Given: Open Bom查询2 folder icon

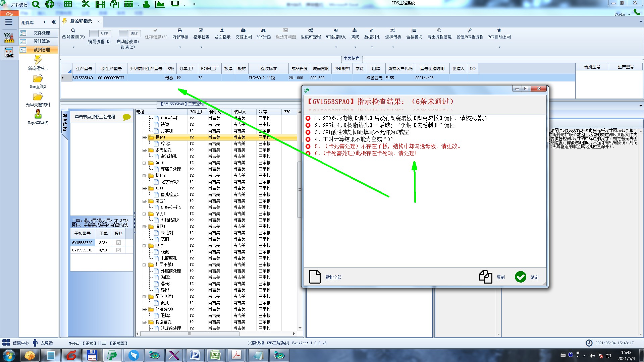Looking at the screenshot, I should [x=38, y=79].
